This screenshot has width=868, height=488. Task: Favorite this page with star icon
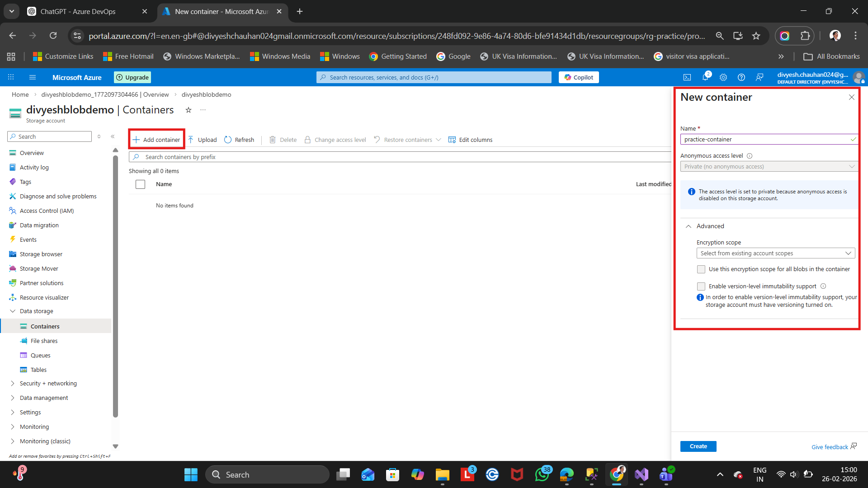click(x=189, y=110)
